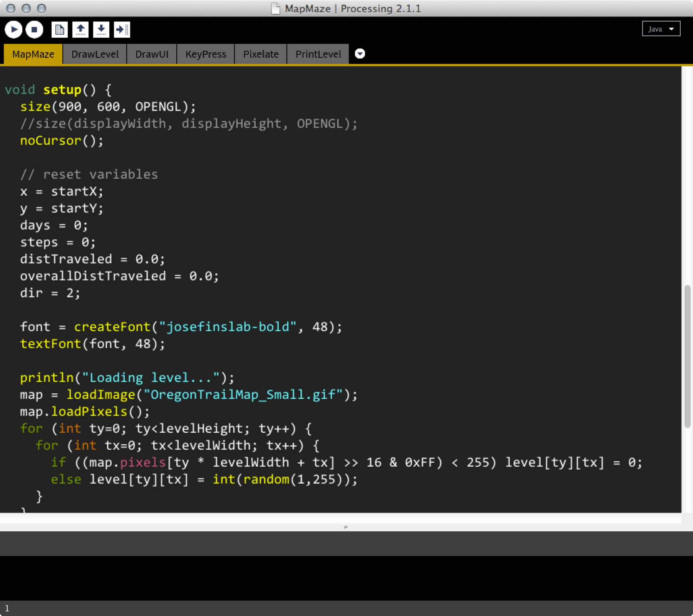Click the loadImage("OregonTrailMap_Small.gif") line
The height and width of the screenshot is (616, 693).
click(189, 395)
